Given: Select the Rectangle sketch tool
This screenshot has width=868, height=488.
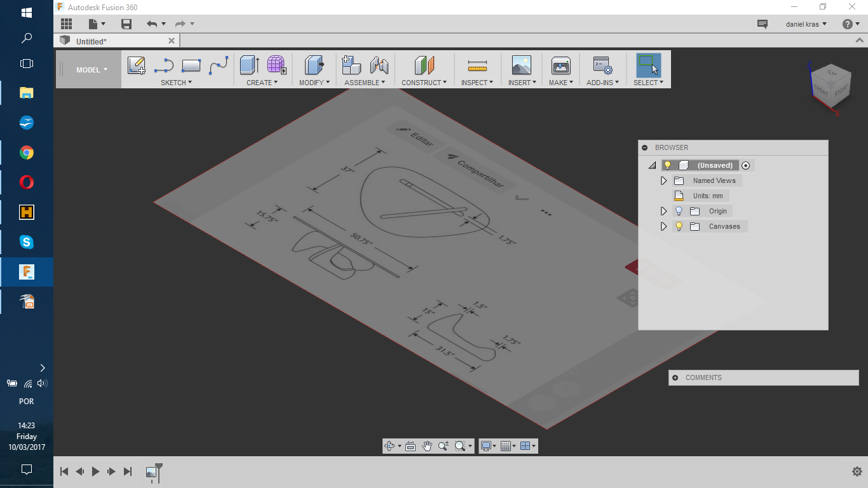Looking at the screenshot, I should 191,65.
